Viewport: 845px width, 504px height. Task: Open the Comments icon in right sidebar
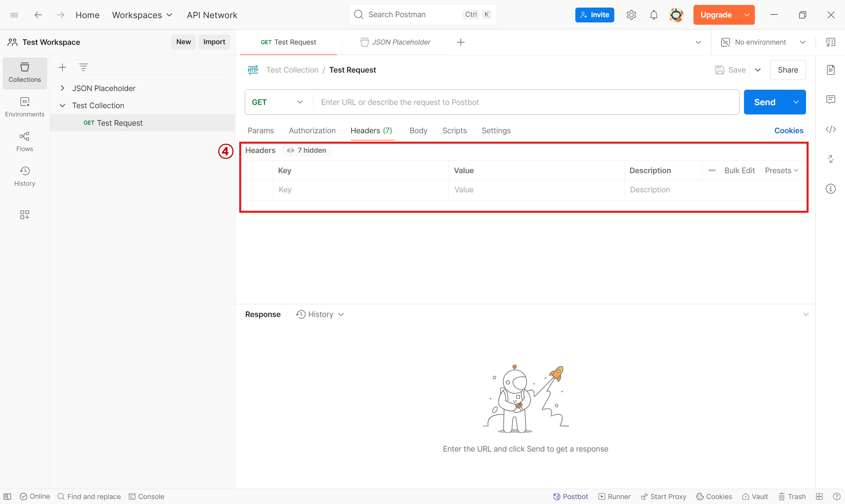(831, 99)
